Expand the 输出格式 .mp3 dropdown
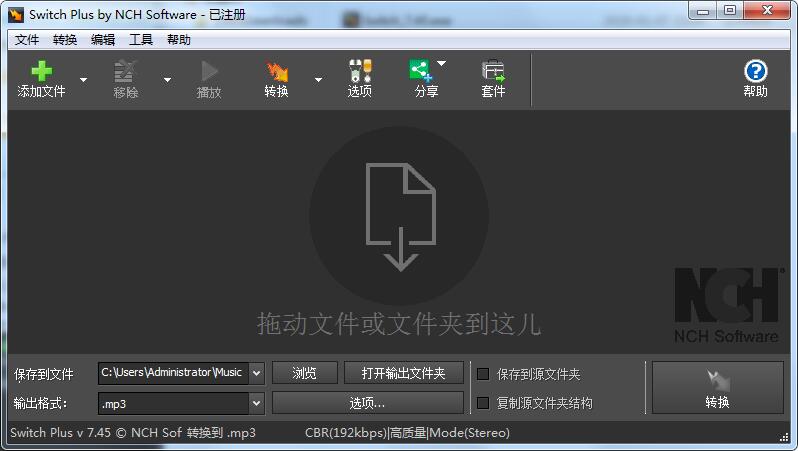The height and width of the screenshot is (451, 798). (x=256, y=403)
